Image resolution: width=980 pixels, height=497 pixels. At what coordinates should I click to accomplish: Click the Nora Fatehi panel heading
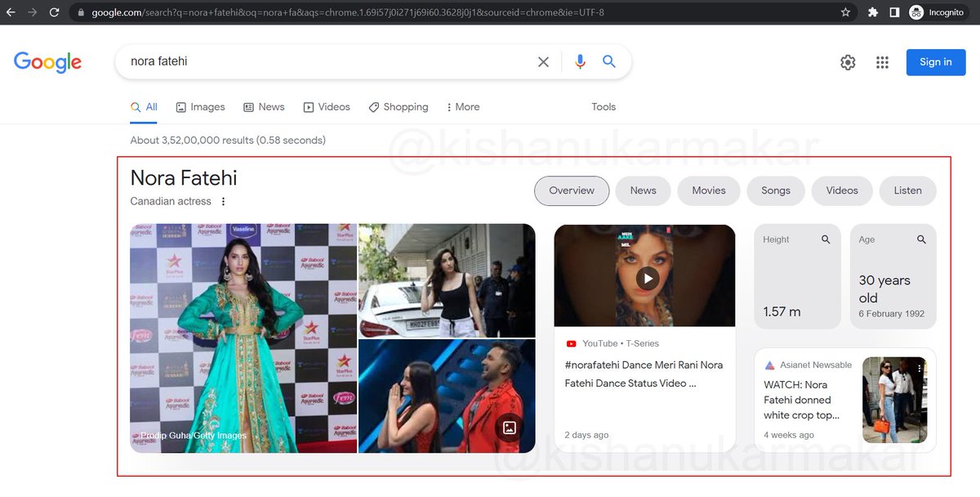pyautogui.click(x=184, y=178)
